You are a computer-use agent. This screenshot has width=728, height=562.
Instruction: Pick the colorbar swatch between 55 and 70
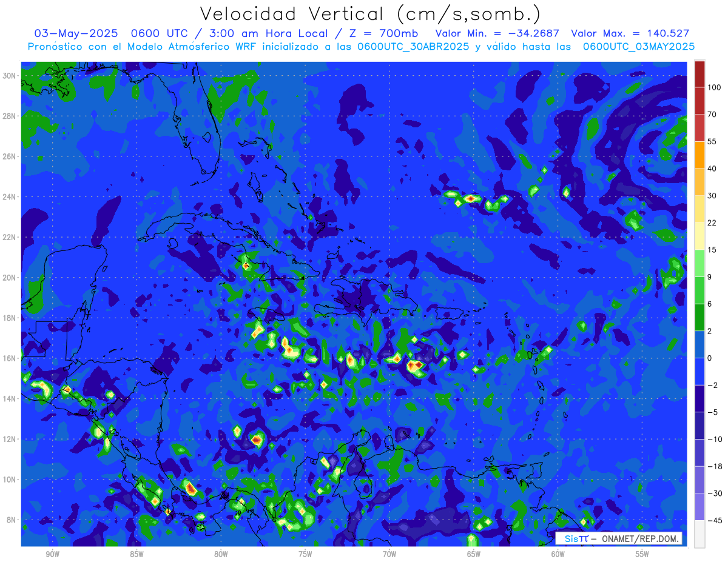pos(699,128)
